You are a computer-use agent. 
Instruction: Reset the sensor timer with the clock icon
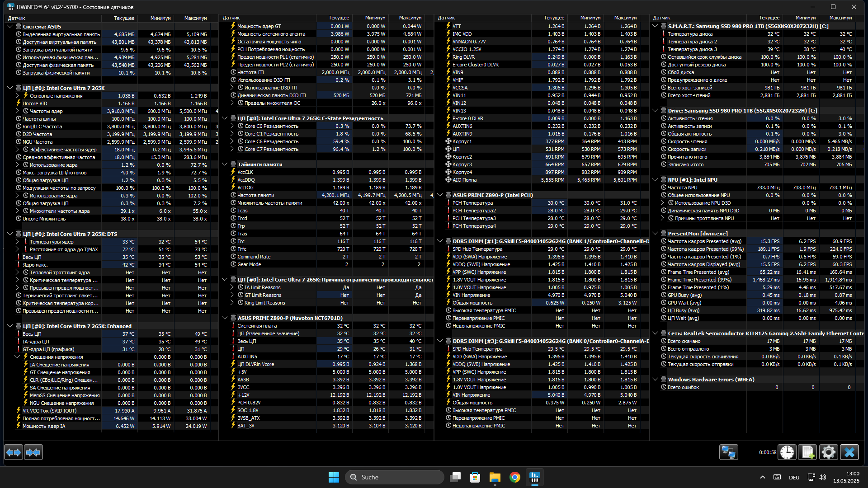point(787,452)
